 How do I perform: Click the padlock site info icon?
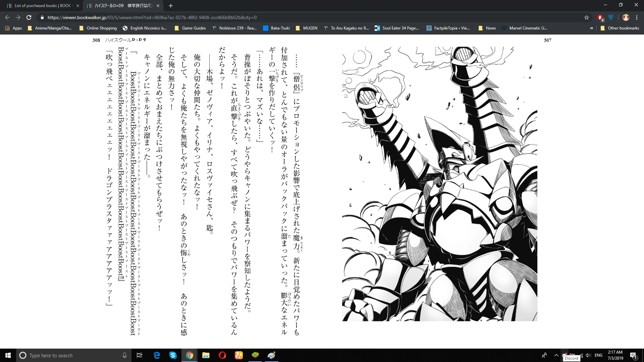pyautogui.click(x=42, y=17)
